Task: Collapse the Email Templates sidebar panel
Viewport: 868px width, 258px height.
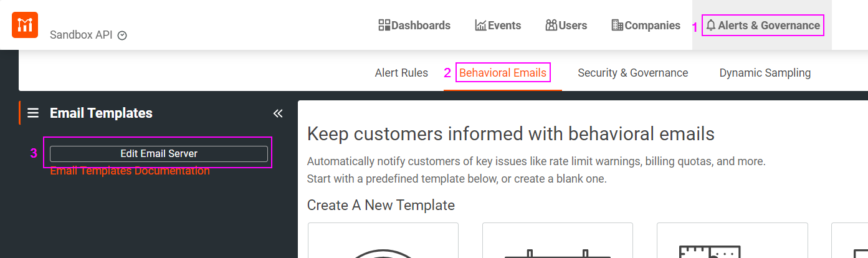Action: click(x=278, y=113)
